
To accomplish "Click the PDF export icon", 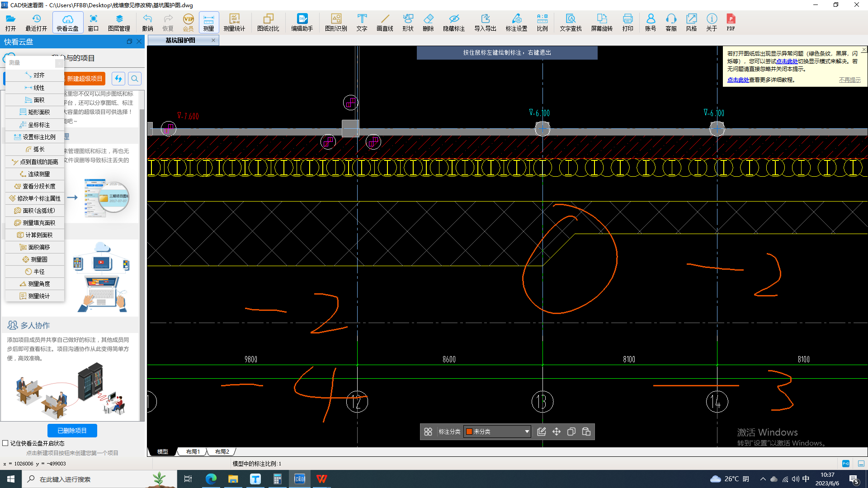I will pyautogui.click(x=731, y=22).
